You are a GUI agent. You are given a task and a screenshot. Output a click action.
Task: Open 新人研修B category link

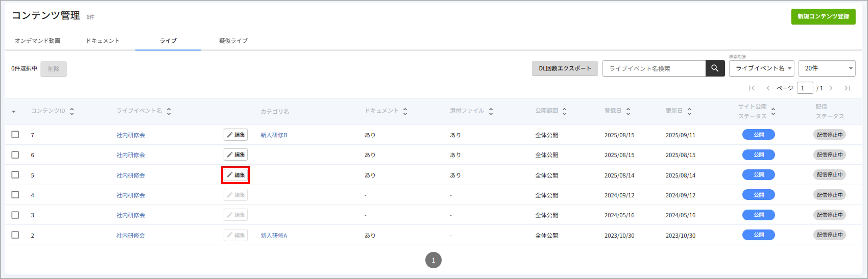click(x=274, y=135)
